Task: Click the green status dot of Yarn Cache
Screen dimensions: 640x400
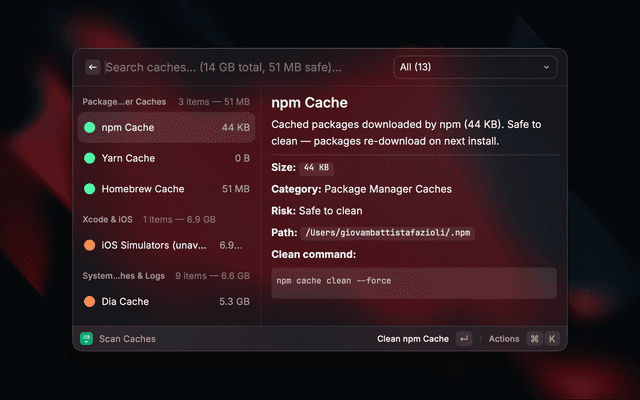Action: coord(89,158)
